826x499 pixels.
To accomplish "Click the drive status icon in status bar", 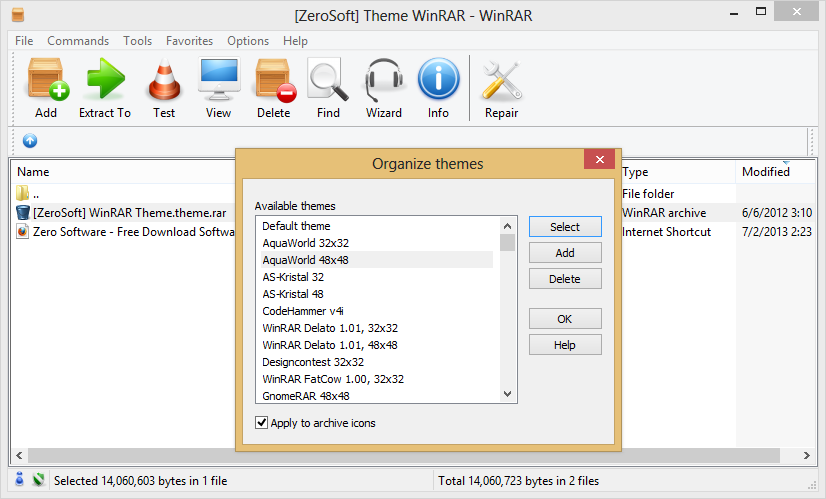I will pos(19,479).
